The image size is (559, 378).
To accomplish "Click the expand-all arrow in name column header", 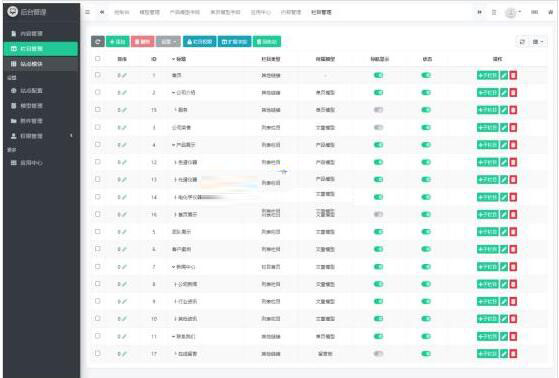I will [174, 59].
